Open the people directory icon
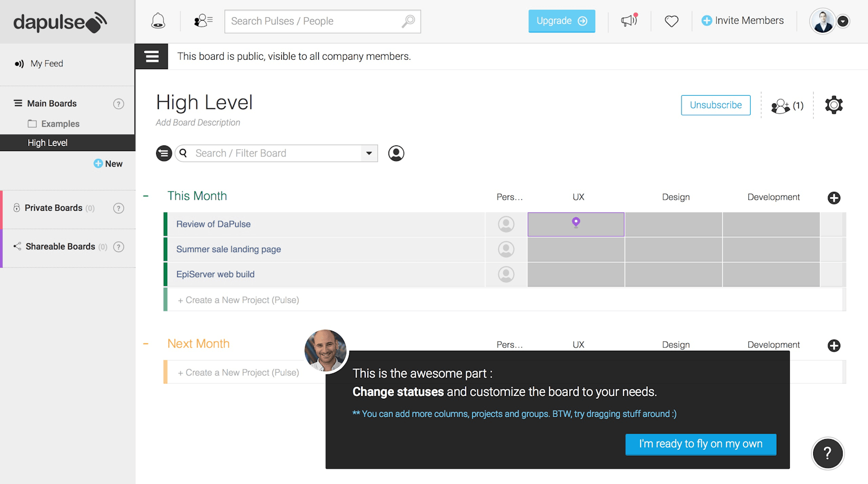Viewport: 868px width, 484px height. coord(203,21)
